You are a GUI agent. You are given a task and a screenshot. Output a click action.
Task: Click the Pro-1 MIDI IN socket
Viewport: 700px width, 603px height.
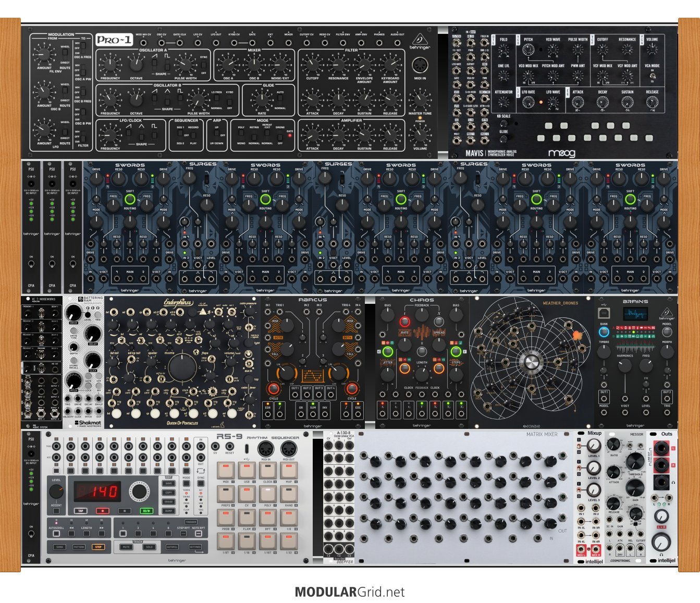coord(420,66)
